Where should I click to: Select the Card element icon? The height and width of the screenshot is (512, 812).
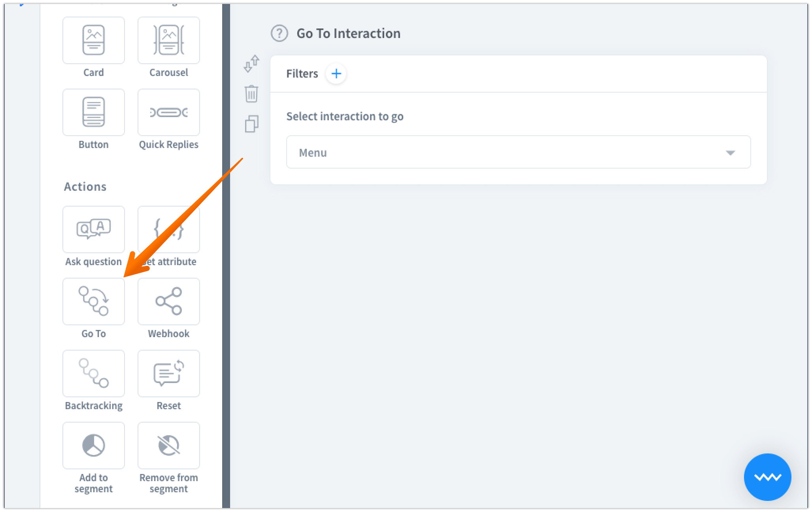94,40
